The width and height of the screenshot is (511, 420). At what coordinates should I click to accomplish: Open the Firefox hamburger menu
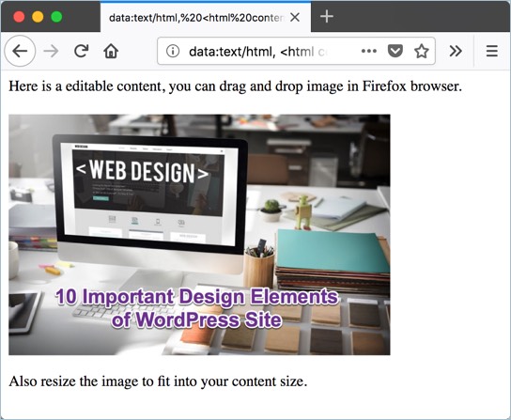click(492, 51)
